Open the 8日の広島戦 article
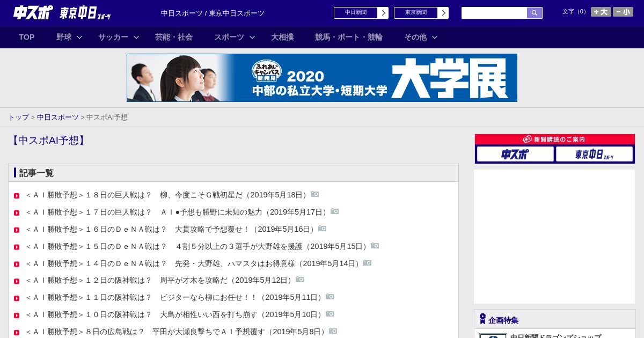 pyautogui.click(x=177, y=332)
